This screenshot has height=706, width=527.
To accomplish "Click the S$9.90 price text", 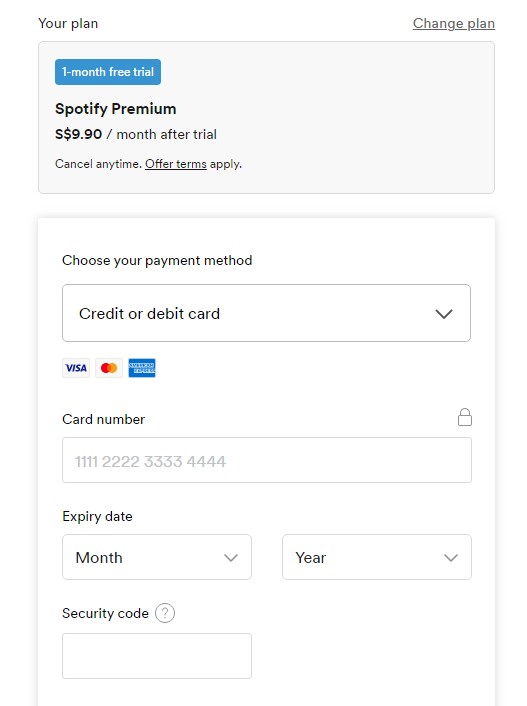I will (78, 134).
